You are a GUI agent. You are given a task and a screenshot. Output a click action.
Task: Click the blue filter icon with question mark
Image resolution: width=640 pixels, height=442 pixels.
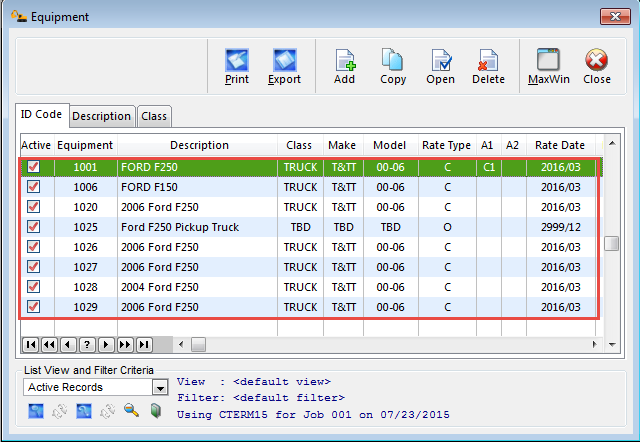tap(84, 411)
